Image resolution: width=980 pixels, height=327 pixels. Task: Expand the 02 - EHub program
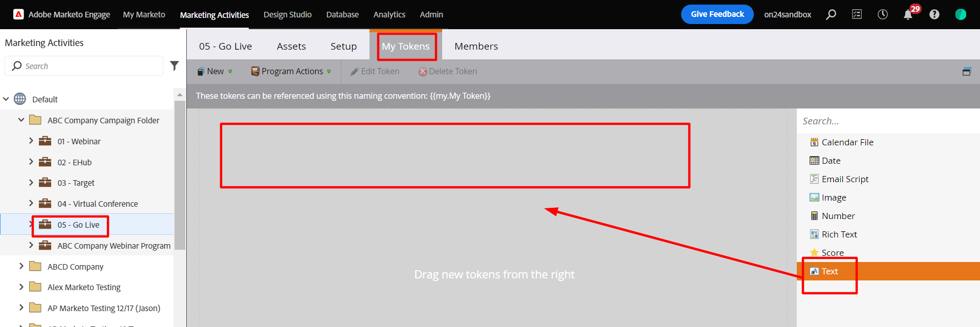(x=31, y=162)
